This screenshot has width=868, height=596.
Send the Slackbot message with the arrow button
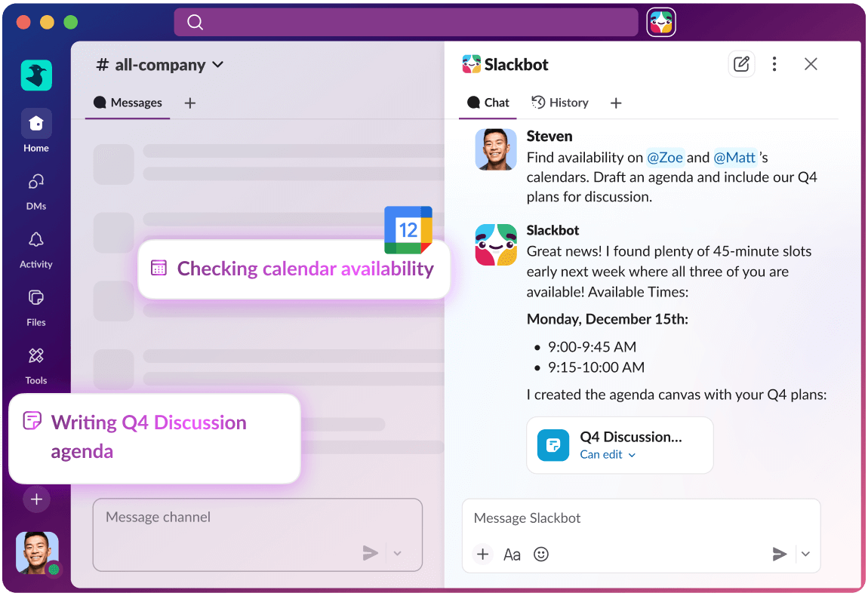click(779, 554)
